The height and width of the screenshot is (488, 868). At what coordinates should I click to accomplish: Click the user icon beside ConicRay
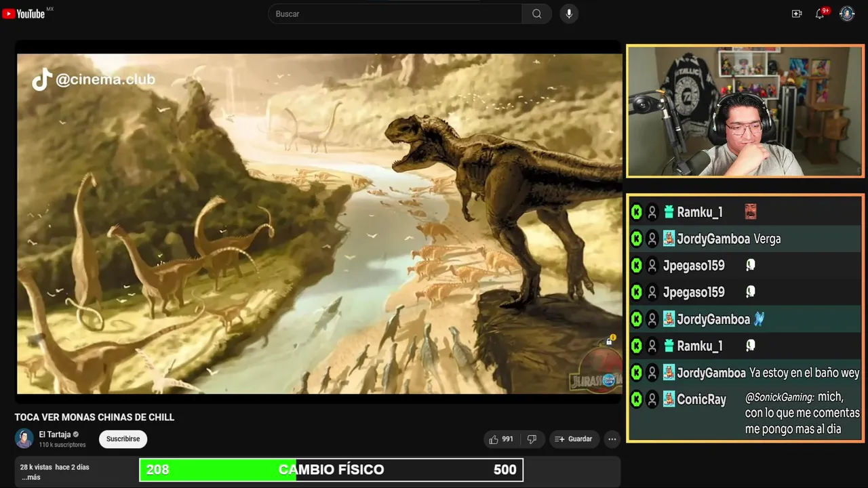point(652,399)
